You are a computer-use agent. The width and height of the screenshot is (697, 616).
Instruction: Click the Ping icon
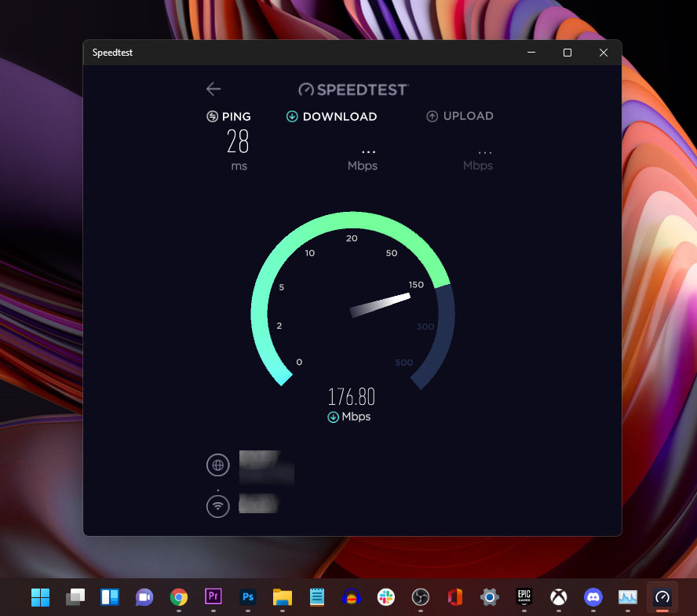point(213,116)
